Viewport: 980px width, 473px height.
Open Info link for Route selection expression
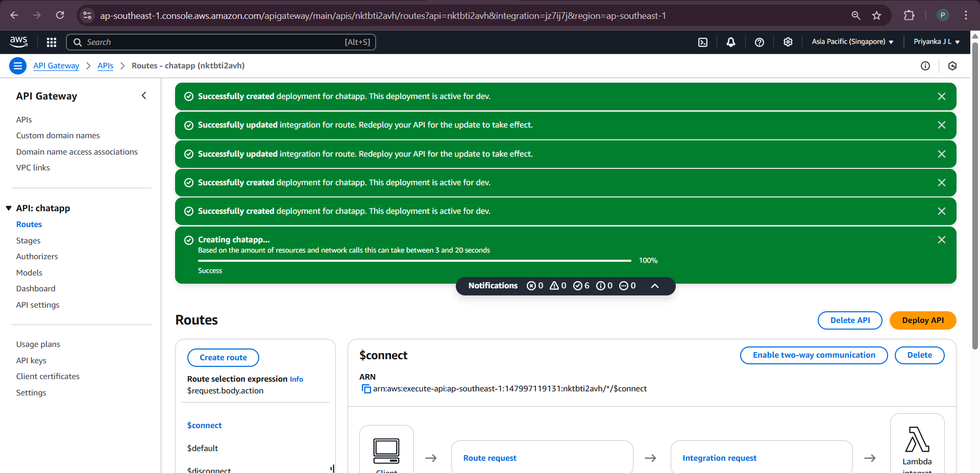click(297, 379)
